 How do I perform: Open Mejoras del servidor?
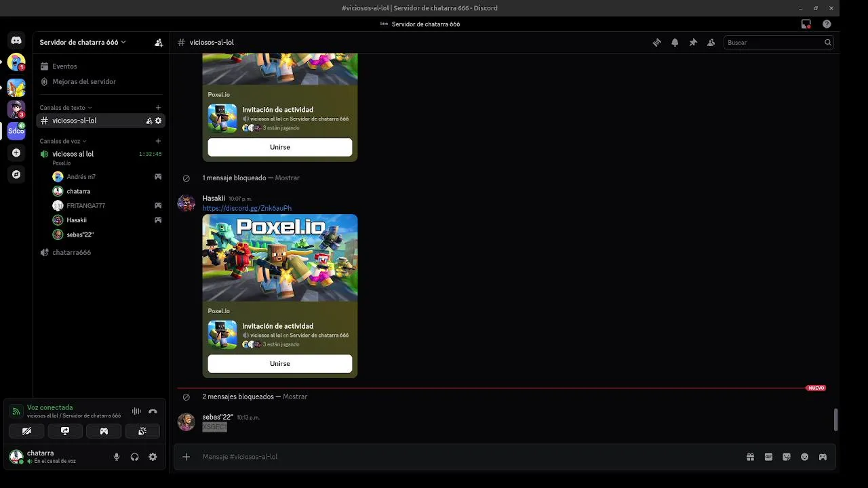click(x=100, y=81)
